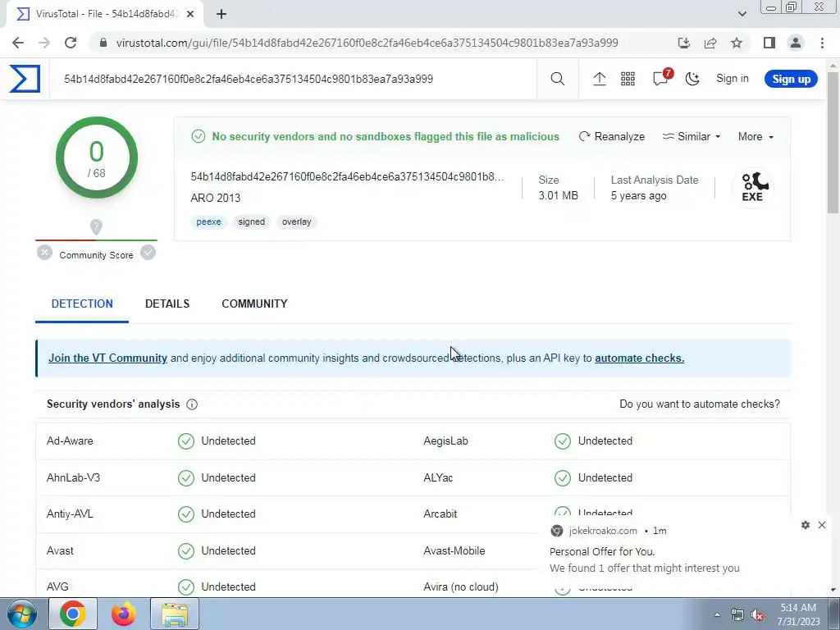This screenshot has height=630, width=840.
Task: Open the Chrome profile icon
Action: point(796,43)
